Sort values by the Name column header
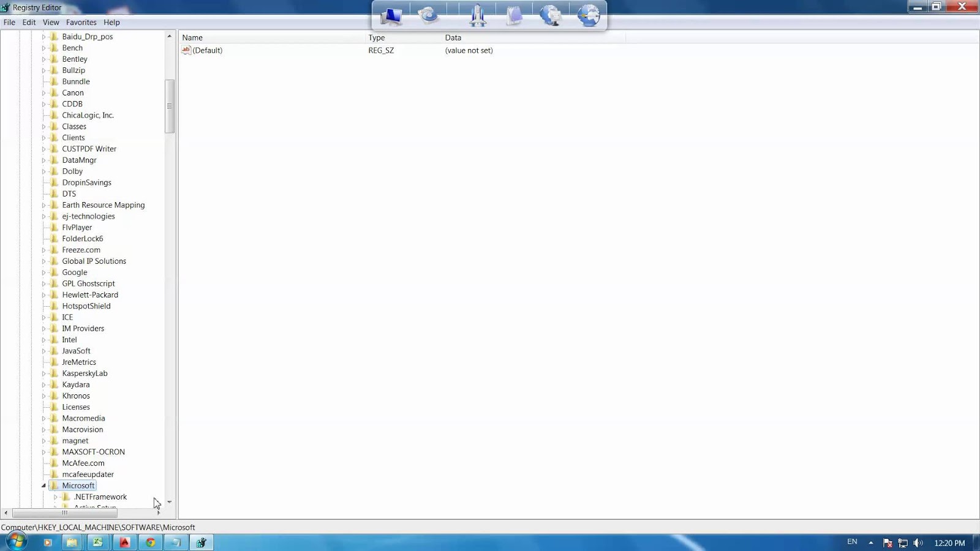This screenshot has height=551, width=980. click(271, 37)
